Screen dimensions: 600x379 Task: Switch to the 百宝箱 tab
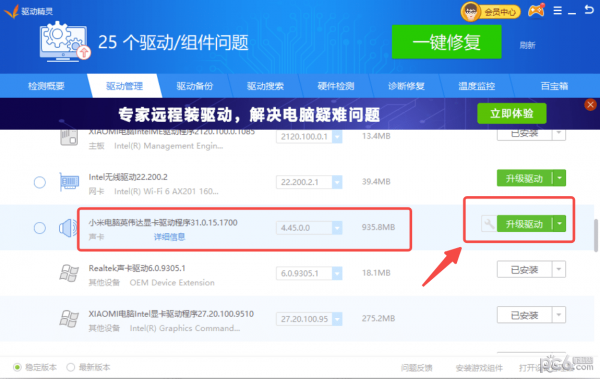point(554,86)
